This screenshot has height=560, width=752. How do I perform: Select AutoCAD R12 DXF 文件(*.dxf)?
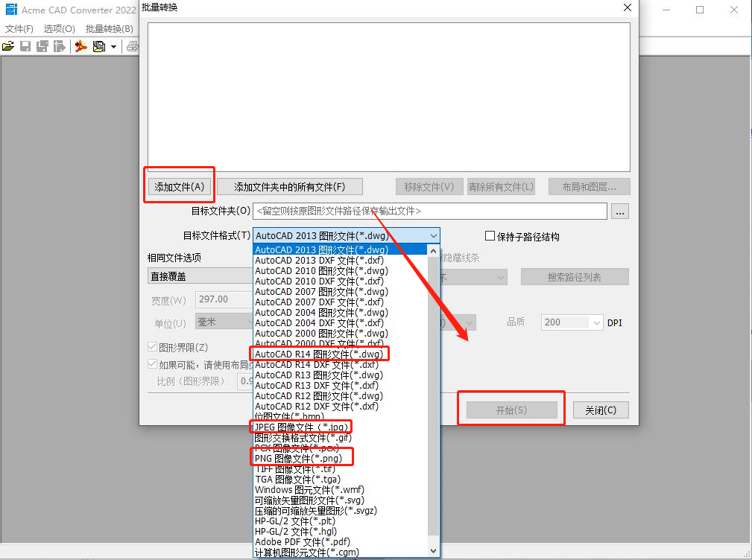(340, 407)
